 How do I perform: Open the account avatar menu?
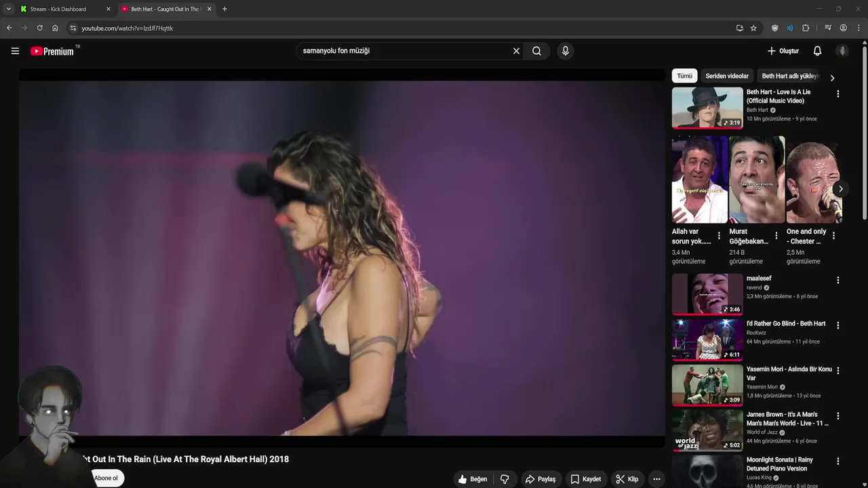click(x=842, y=51)
